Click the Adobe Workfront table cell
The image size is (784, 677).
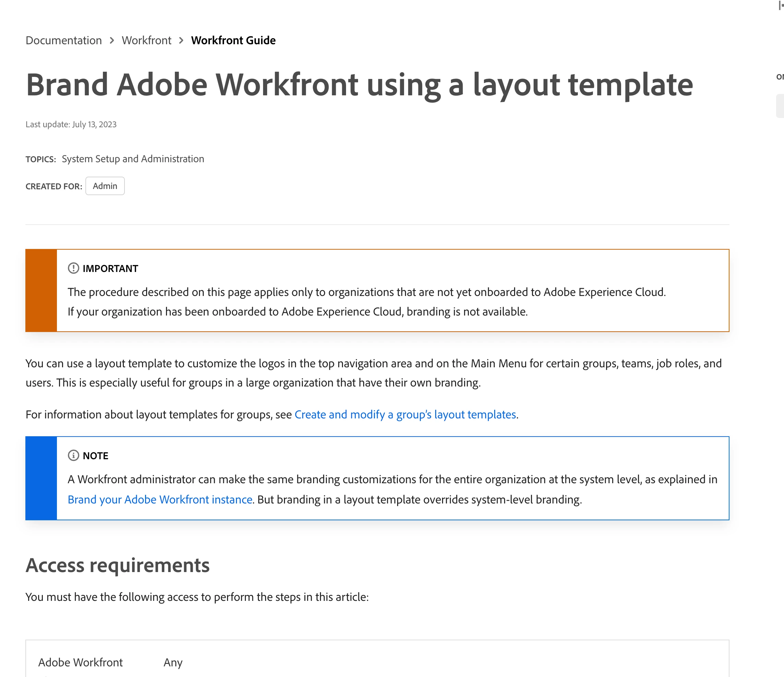coord(80,662)
